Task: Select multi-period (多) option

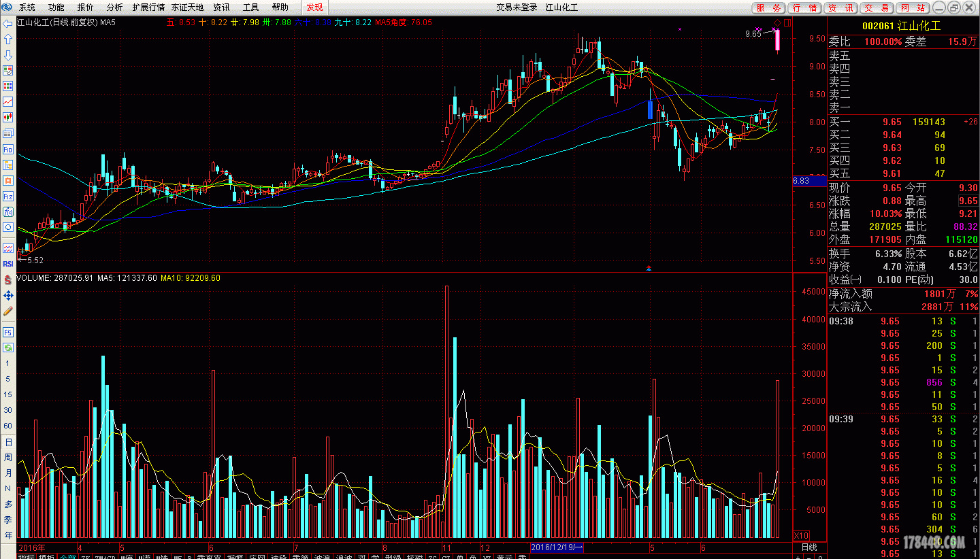Action: tap(8, 505)
